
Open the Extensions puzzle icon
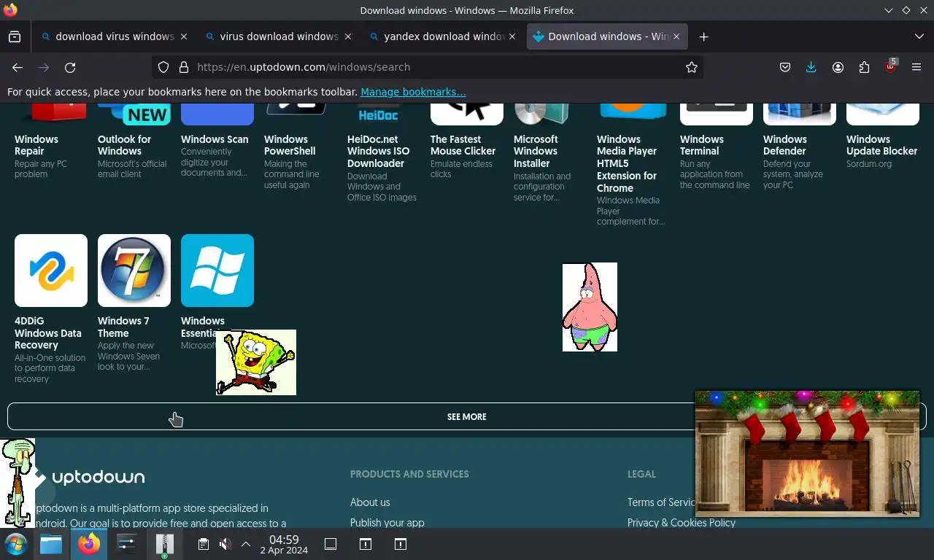pyautogui.click(x=864, y=67)
